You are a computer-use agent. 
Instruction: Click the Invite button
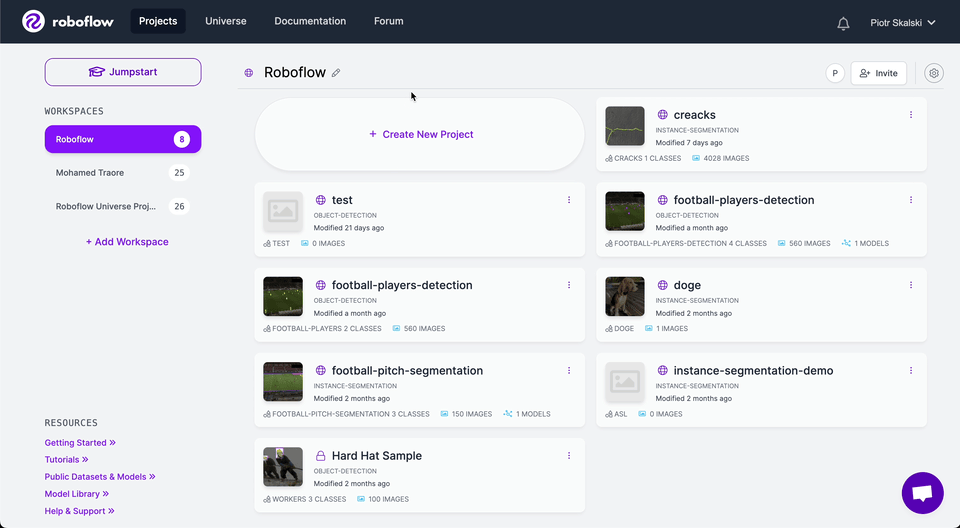(x=879, y=74)
